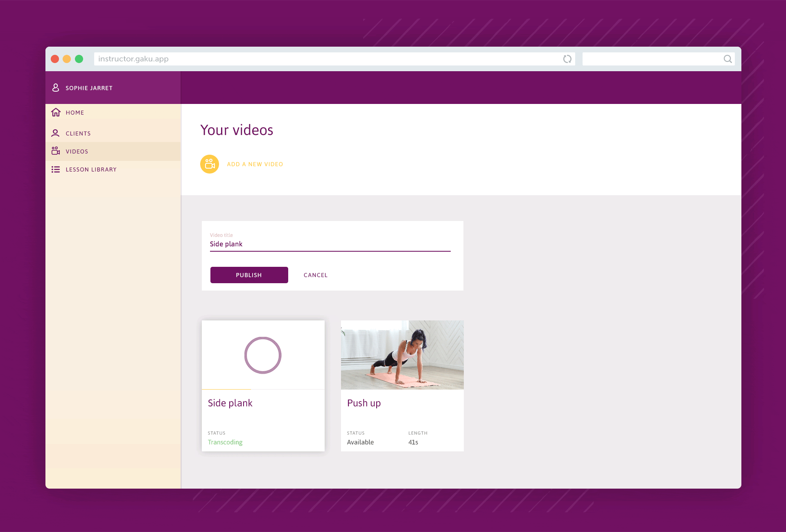
Task: Click the Available status on Push up
Action: (360, 442)
